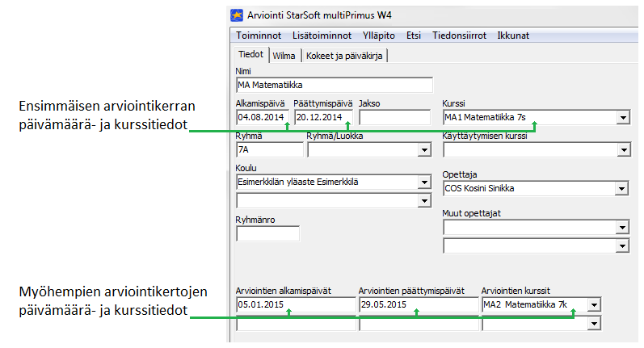Viewport: 644px width, 348px height.
Task: Expand the Kurssi dropdown arrow
Action: pos(623,118)
